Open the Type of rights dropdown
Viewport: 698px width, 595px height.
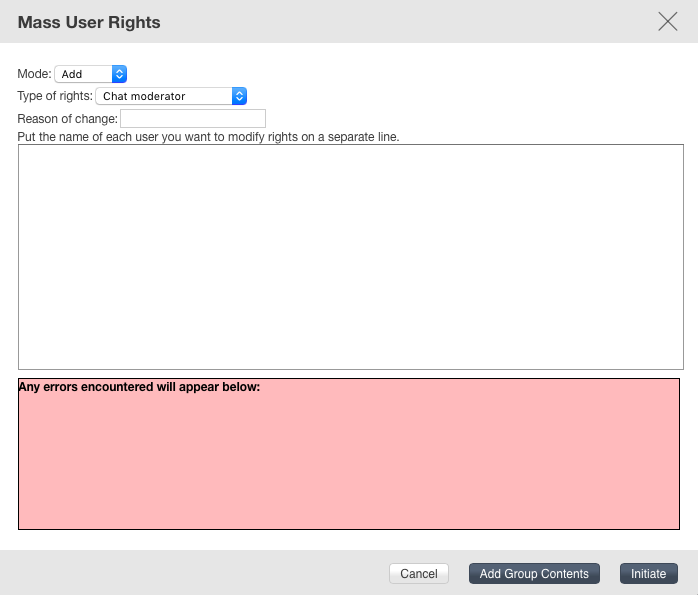pyautogui.click(x=171, y=96)
